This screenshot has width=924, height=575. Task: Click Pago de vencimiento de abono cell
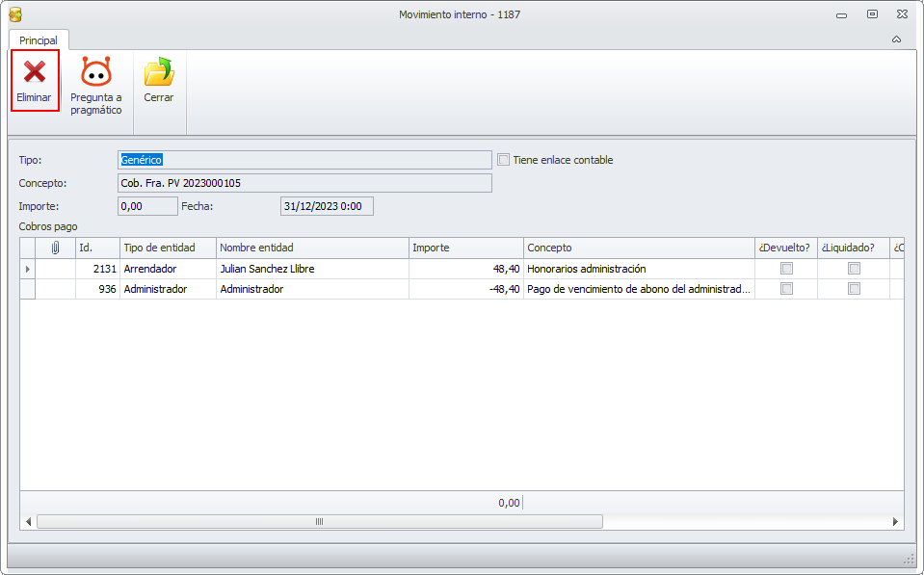(640, 289)
